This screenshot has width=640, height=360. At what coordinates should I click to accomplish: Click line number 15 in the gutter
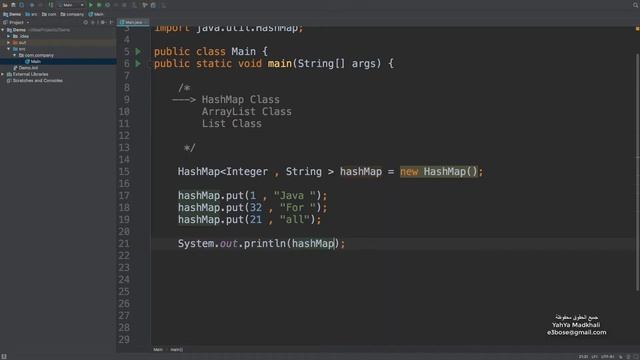tap(124, 172)
